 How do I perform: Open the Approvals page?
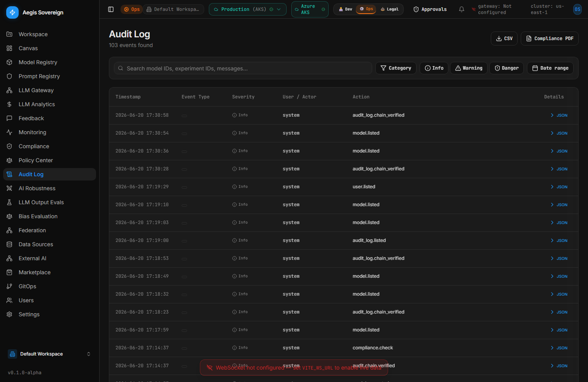coord(430,9)
